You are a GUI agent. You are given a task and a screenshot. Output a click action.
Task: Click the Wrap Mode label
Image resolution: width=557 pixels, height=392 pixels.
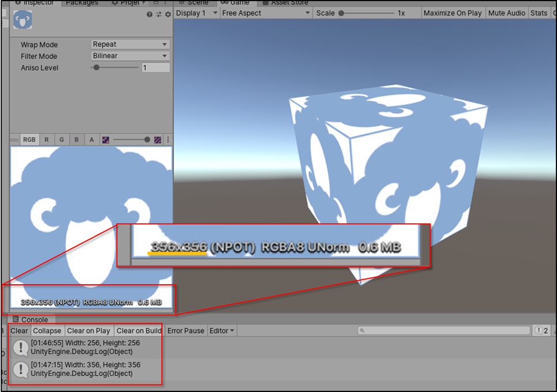tap(39, 45)
